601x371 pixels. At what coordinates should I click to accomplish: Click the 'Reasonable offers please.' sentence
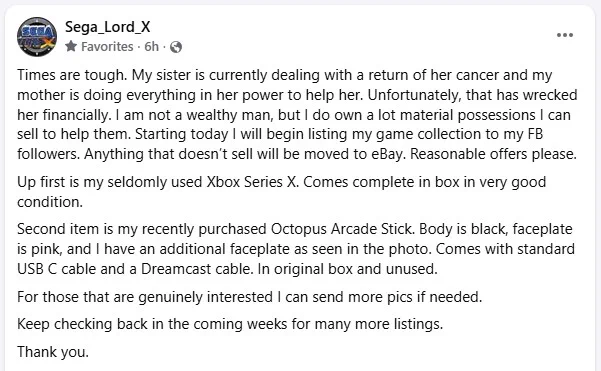tap(493, 154)
